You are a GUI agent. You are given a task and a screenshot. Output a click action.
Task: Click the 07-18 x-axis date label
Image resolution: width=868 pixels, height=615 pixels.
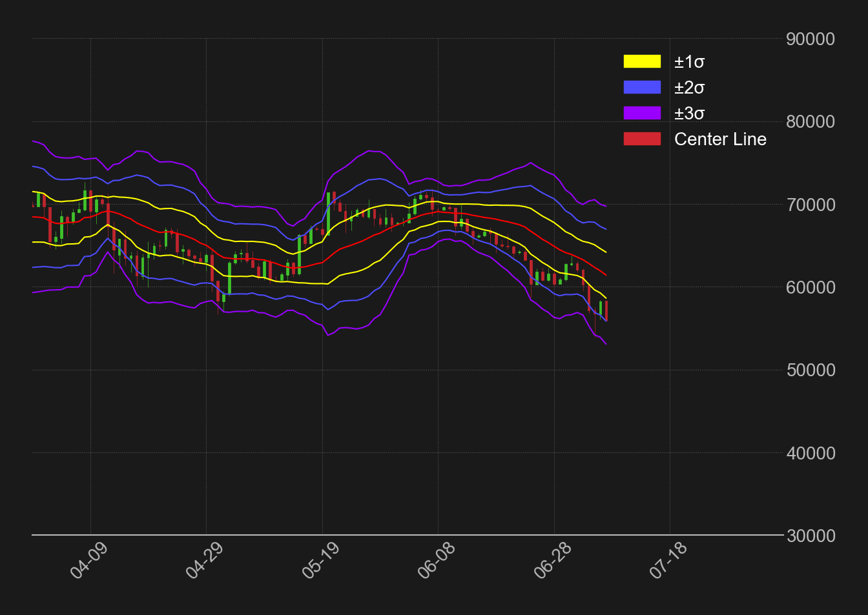coord(668,560)
